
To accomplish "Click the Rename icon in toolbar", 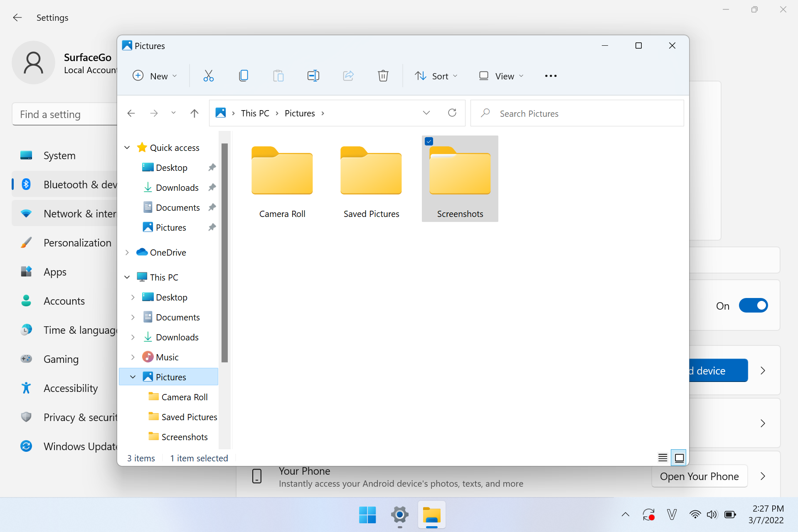I will (x=313, y=76).
